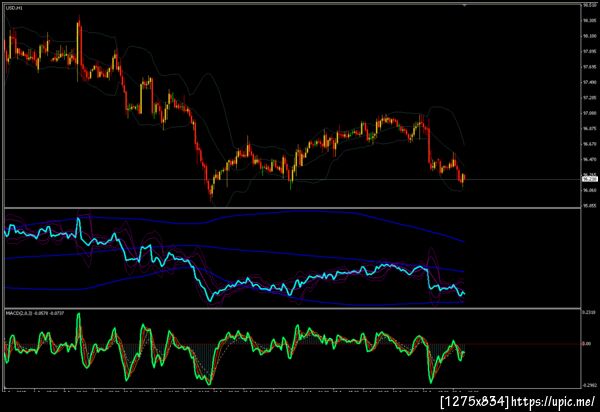This screenshot has width=600, height=412.
Task: Click the 97.400 price scale label
Action: coord(589,82)
